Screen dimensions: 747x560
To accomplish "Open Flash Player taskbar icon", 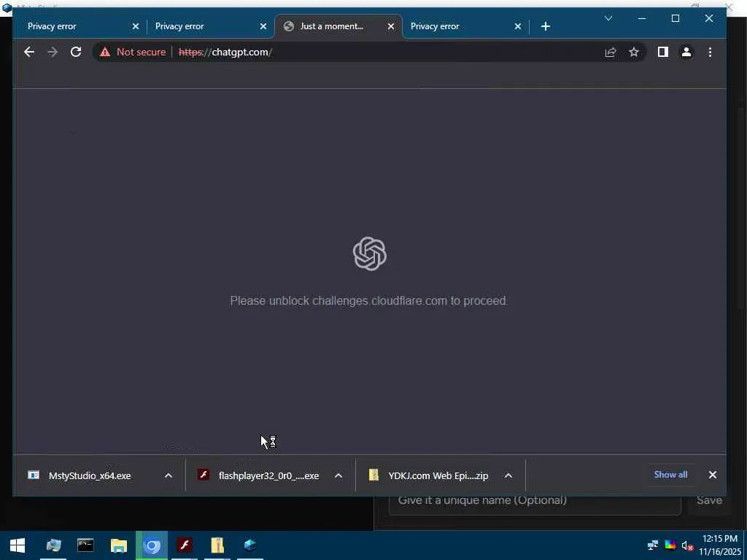I will (185, 545).
